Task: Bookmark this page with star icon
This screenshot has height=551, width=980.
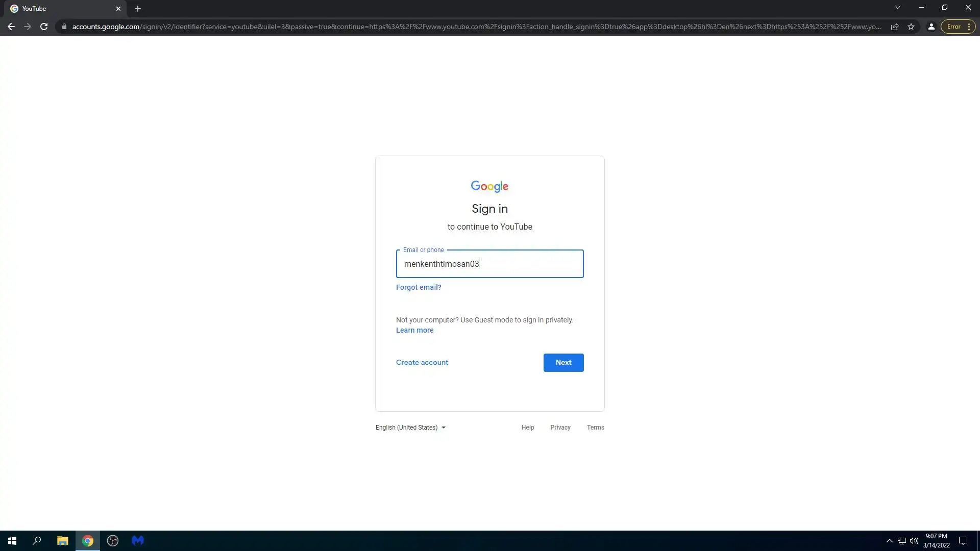Action: pos(911,27)
